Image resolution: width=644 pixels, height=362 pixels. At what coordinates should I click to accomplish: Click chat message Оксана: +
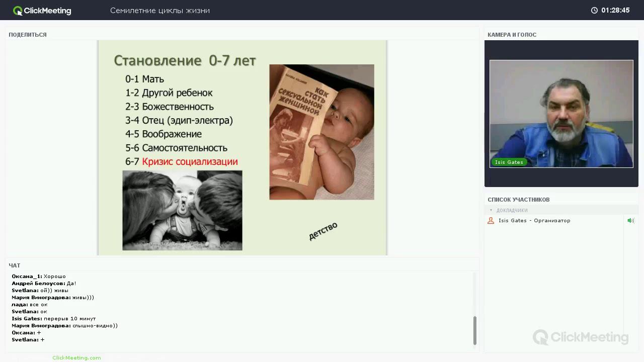[x=26, y=333]
